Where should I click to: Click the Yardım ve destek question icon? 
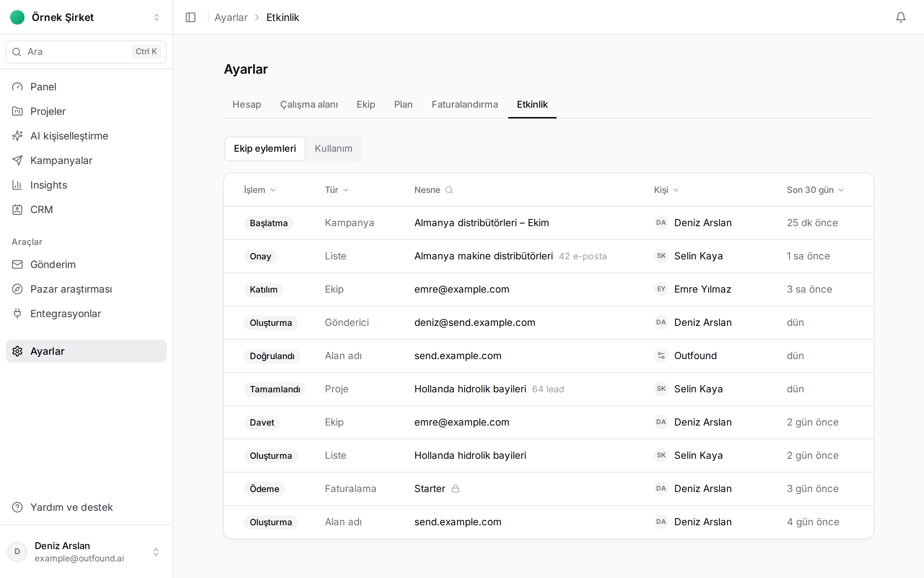17,507
